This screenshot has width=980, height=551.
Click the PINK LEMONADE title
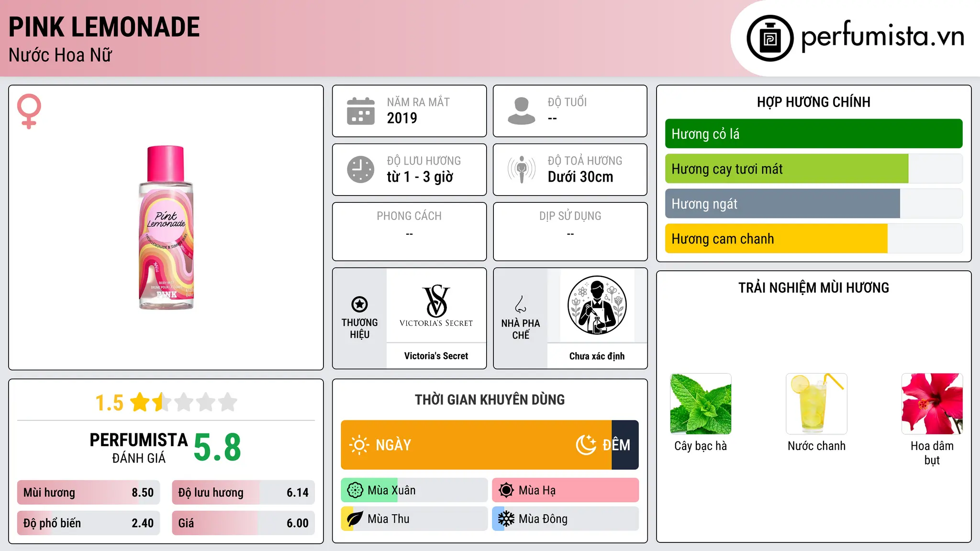pos(104,27)
